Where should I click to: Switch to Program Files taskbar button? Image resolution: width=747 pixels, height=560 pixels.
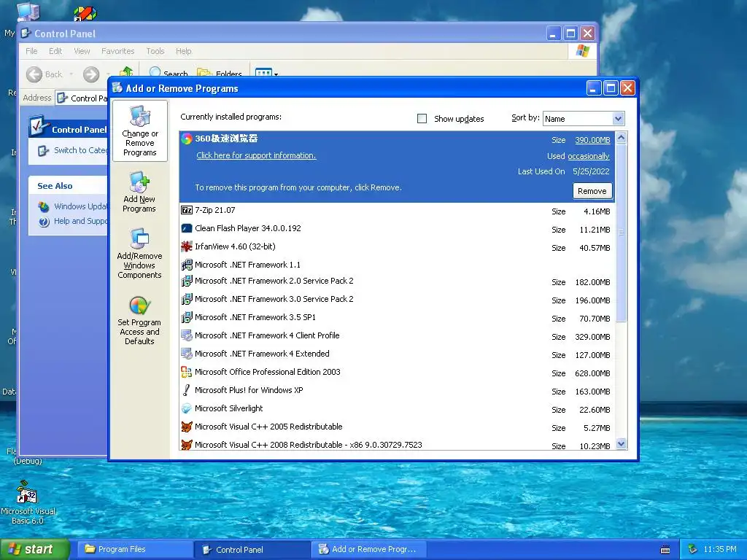coord(135,550)
